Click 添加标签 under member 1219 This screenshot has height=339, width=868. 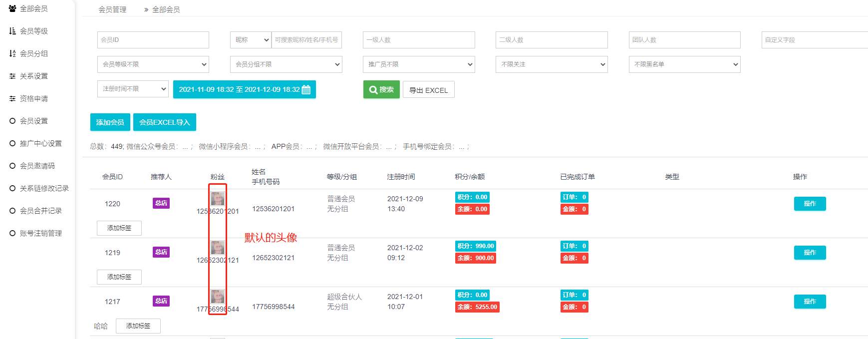tap(119, 277)
